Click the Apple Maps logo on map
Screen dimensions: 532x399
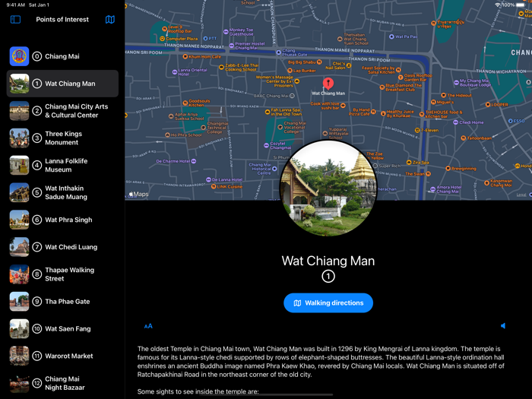point(139,194)
